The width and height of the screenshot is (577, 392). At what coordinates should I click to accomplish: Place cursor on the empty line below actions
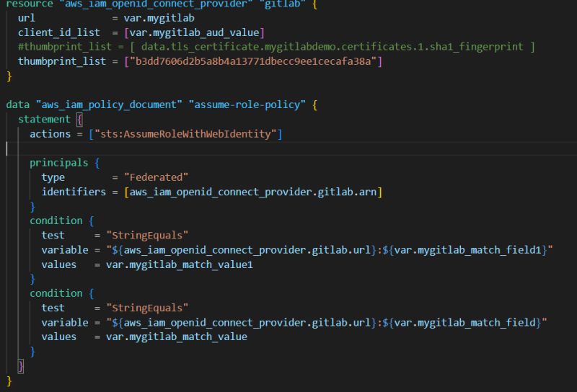pyautogui.click(x=291, y=148)
